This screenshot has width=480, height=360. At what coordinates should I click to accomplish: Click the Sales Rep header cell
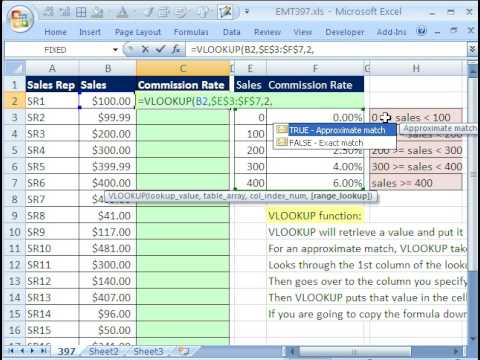tap(52, 85)
